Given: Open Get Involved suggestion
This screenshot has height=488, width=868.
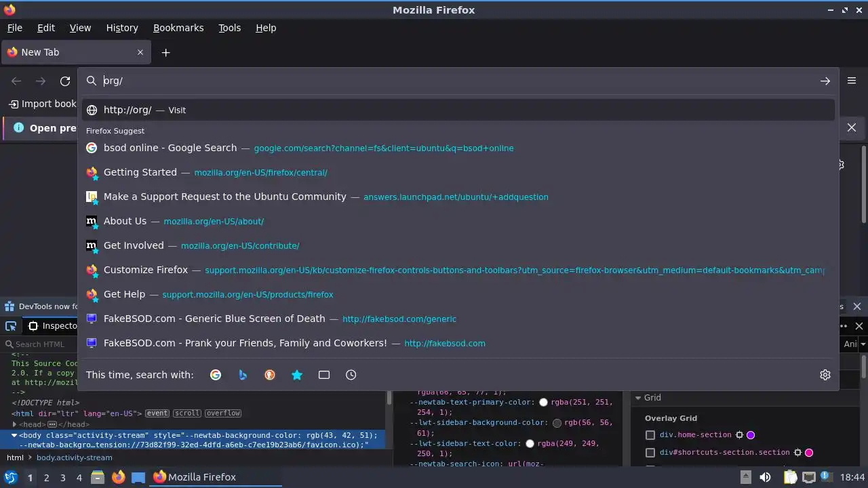Looking at the screenshot, I should (x=458, y=245).
